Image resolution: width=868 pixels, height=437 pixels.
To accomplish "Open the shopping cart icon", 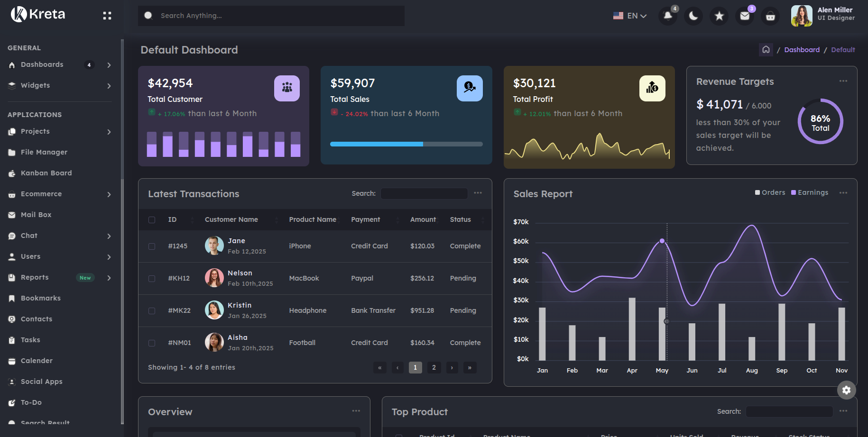I will [770, 16].
